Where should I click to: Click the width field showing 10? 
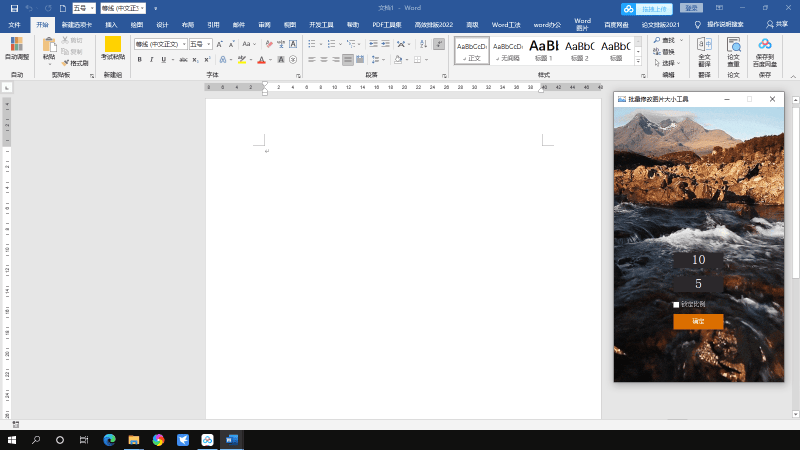tap(698, 260)
